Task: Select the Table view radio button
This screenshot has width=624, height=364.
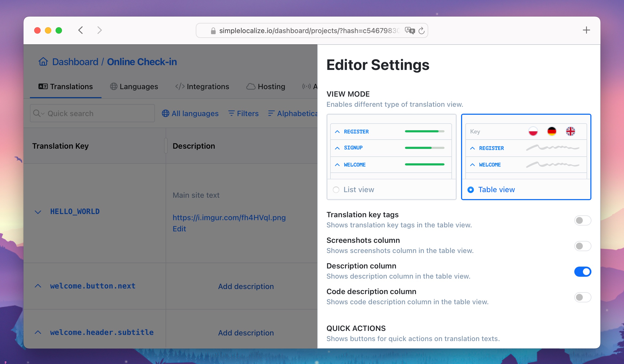Action: pyautogui.click(x=470, y=189)
